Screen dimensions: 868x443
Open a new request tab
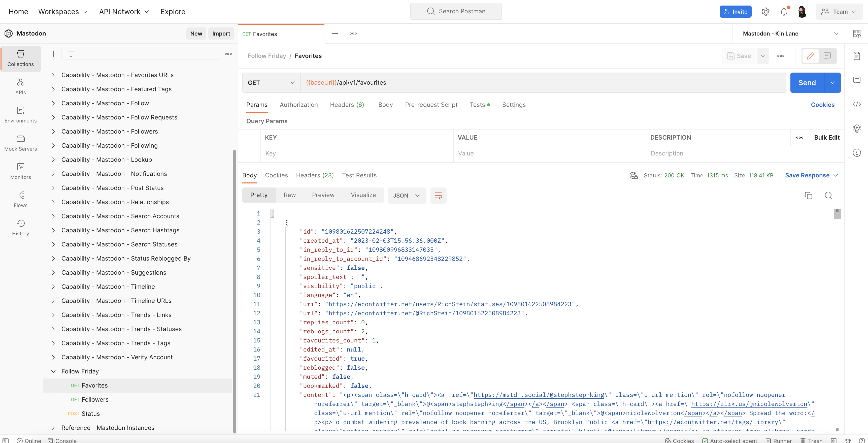[335, 33]
